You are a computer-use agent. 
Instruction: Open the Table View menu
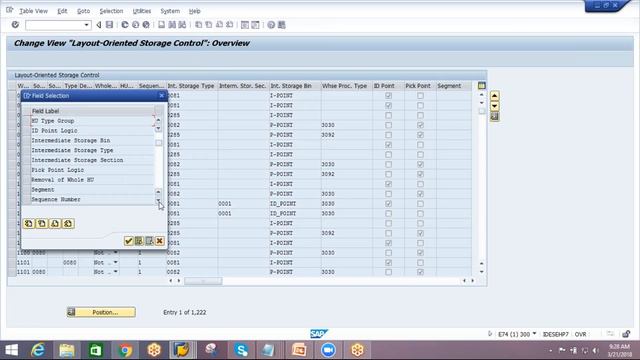[33, 11]
